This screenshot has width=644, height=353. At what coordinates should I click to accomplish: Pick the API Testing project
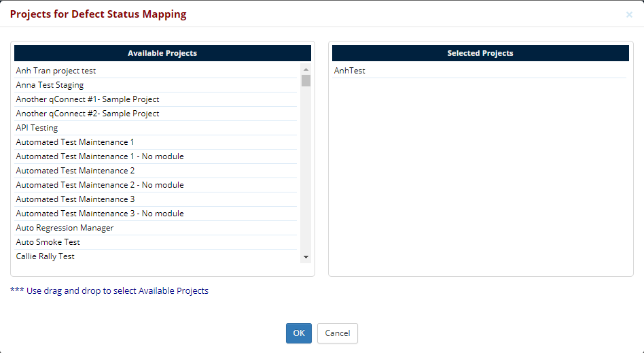tap(37, 128)
